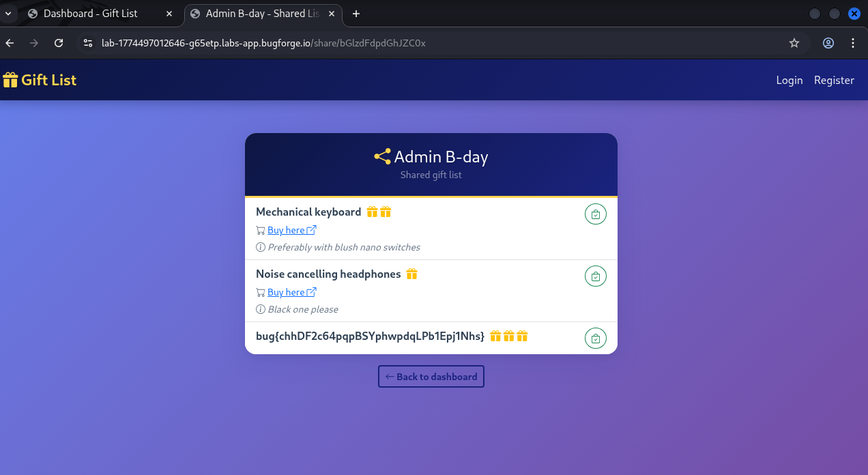Click Back to dashboard button
Image resolution: width=868 pixels, height=475 pixels.
[x=431, y=377]
